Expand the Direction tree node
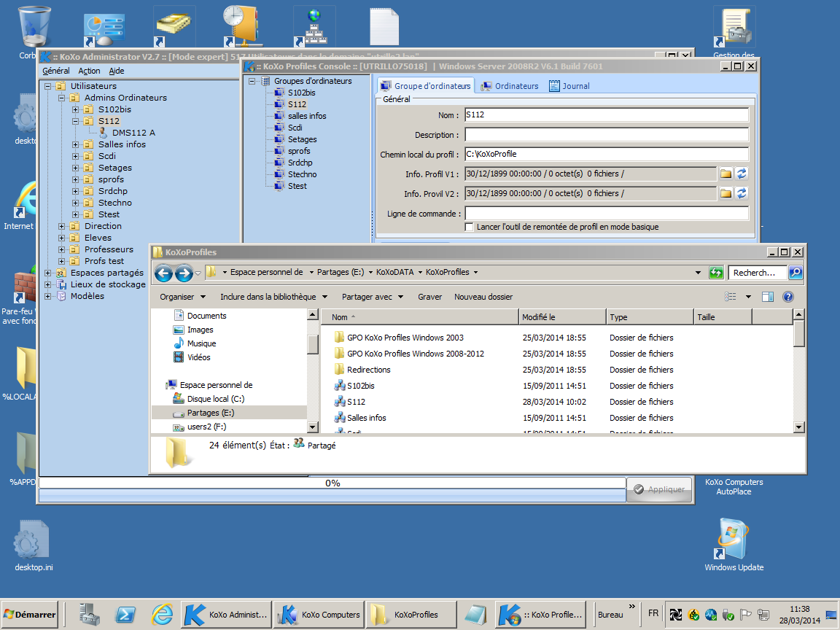 [61, 227]
